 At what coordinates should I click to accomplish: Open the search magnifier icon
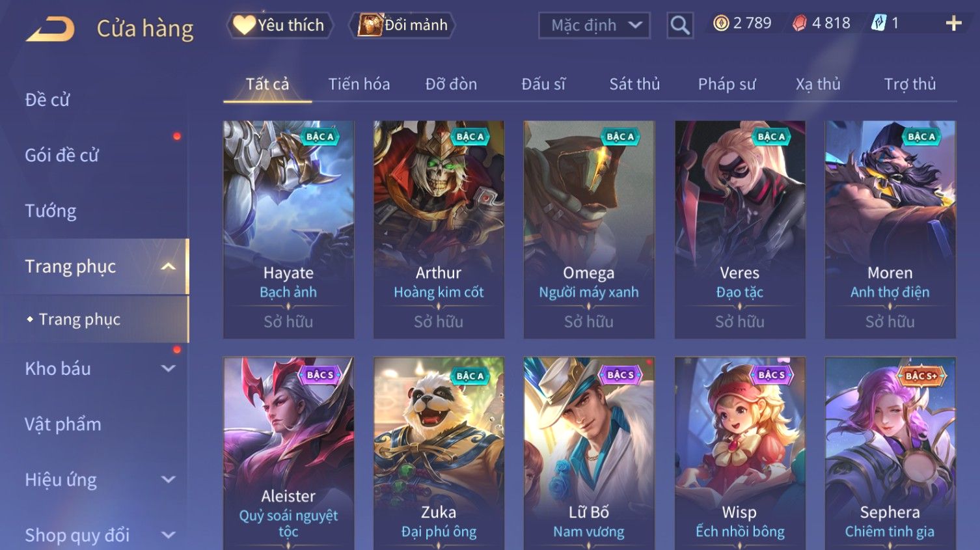pos(680,25)
